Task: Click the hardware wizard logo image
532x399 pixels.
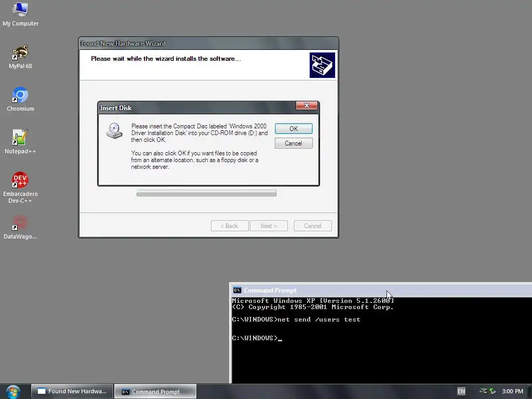Action: point(322,65)
